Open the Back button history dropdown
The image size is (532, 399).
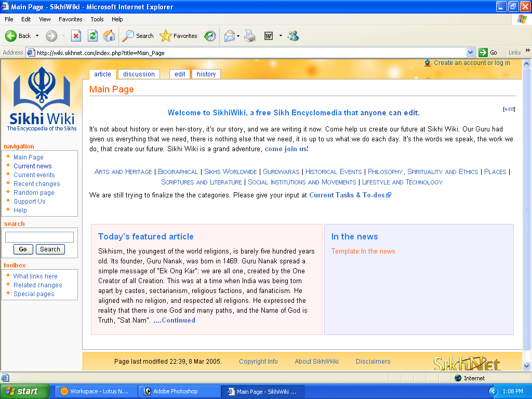tap(37, 36)
